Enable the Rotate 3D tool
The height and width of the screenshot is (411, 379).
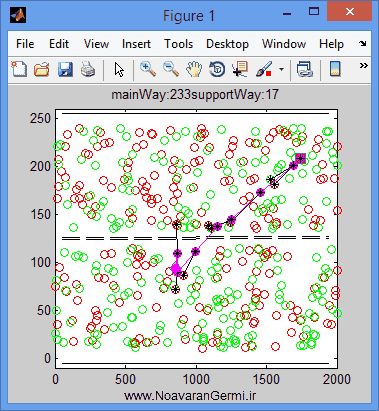pyautogui.click(x=217, y=70)
